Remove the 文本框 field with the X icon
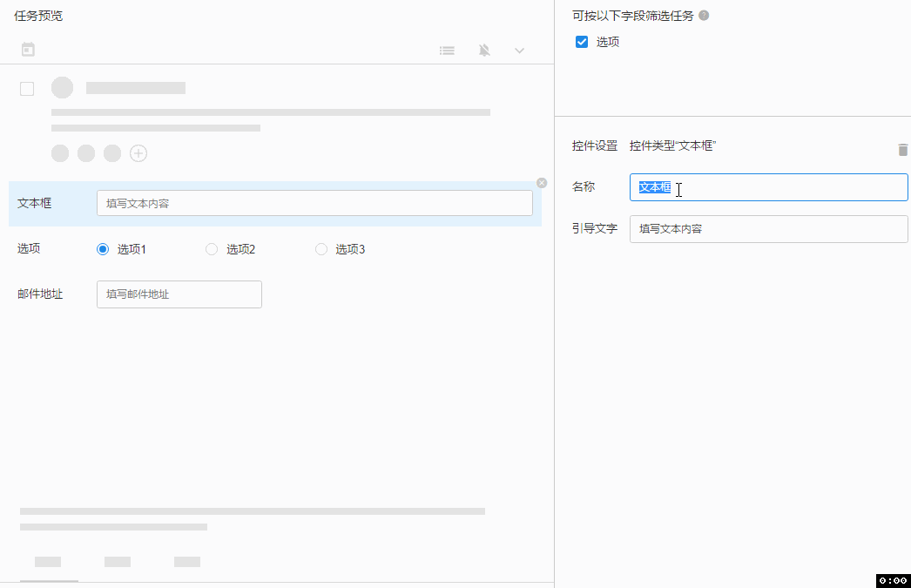The width and height of the screenshot is (911, 588). (542, 183)
